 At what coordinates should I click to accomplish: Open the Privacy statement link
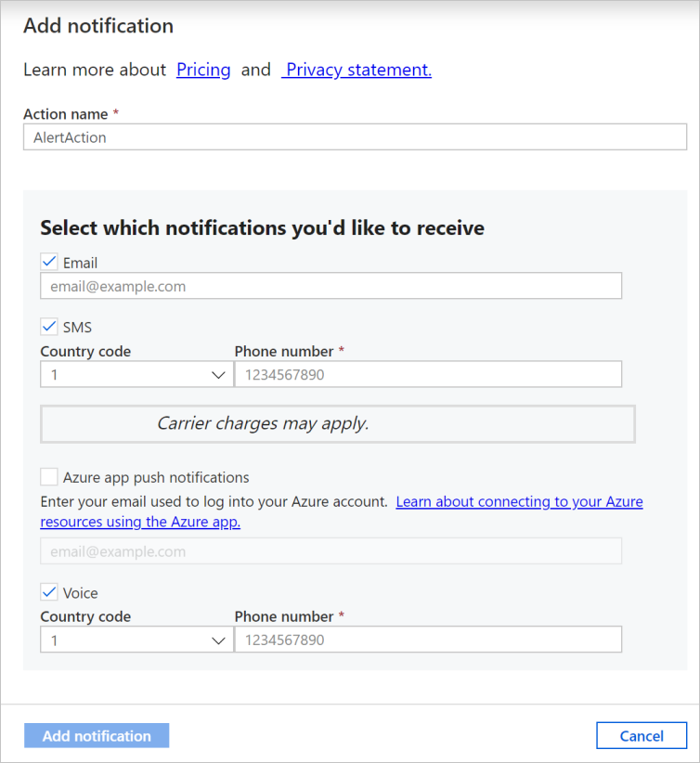point(356,70)
